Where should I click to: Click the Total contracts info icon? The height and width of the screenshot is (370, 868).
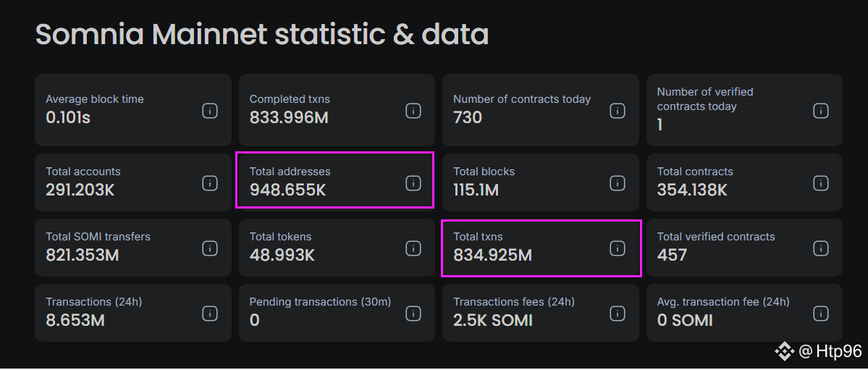tap(821, 183)
